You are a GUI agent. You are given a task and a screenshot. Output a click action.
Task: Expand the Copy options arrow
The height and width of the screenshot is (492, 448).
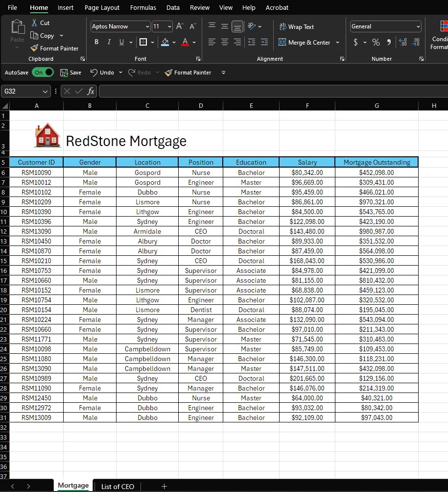(62, 35)
